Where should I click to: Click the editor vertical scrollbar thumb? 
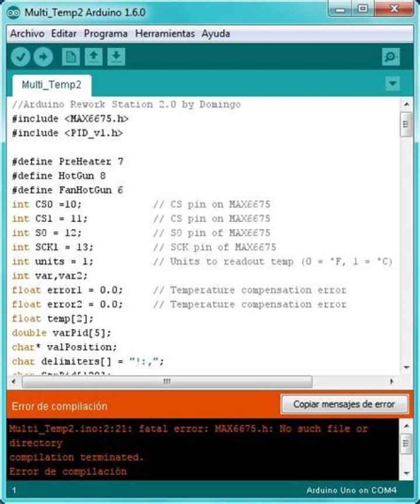click(407, 124)
